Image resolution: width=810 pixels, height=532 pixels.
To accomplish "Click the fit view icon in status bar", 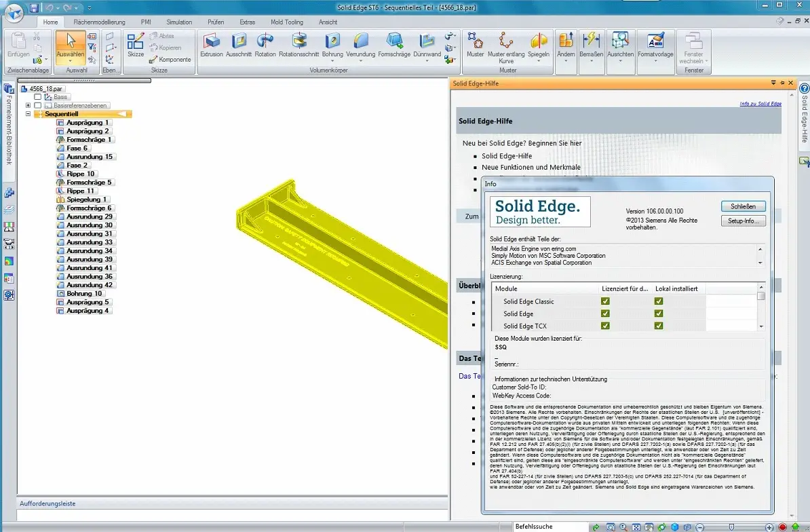I will pyautogui.click(x=636, y=527).
